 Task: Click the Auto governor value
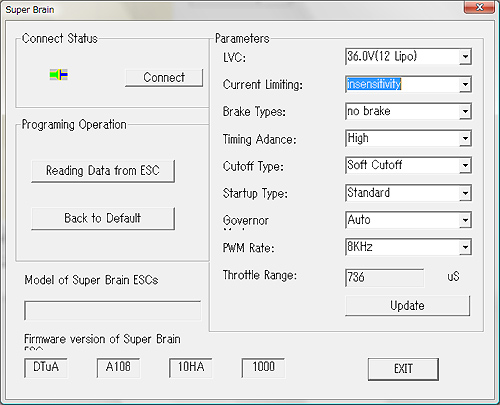359,220
